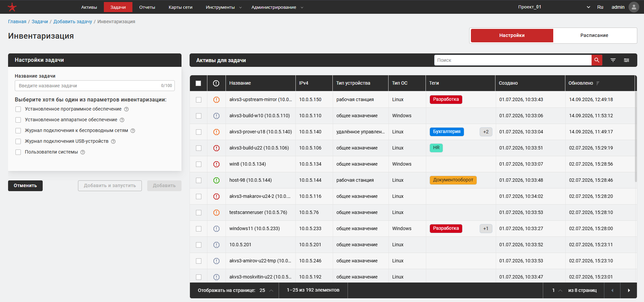Open the page number selector
The width and height of the screenshot is (644, 302).
click(557, 291)
